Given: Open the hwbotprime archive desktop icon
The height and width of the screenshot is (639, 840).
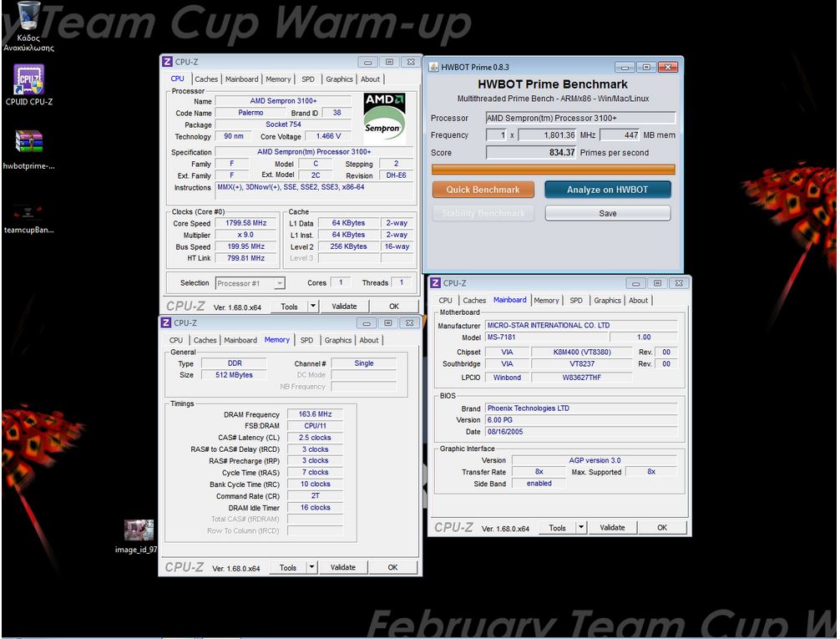Looking at the screenshot, I should [29, 149].
